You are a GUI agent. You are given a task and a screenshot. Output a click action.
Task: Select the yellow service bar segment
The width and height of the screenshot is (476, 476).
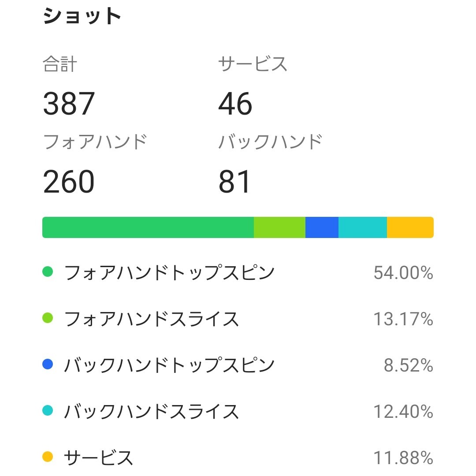click(410, 227)
